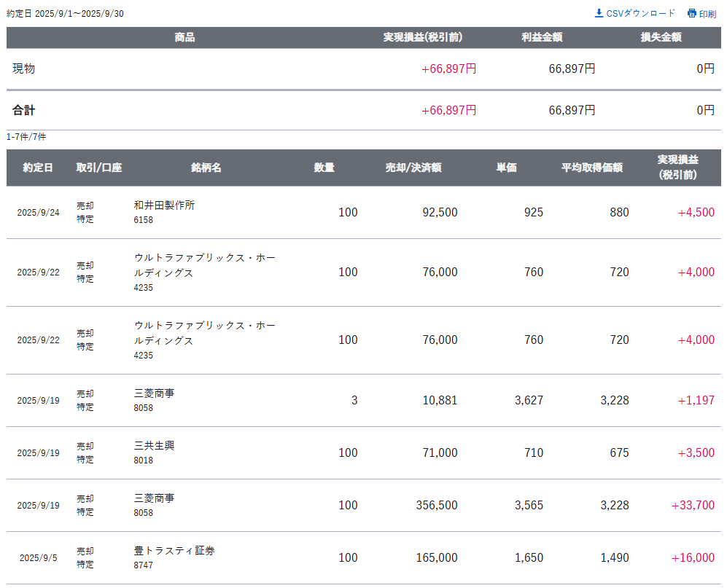
Task: Click the 豊トラスティ証券 stock name
Action: pos(174,551)
